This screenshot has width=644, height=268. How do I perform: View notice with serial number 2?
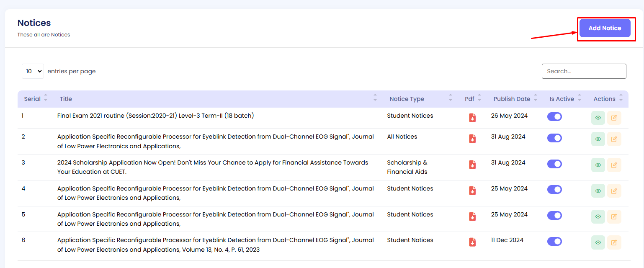(x=598, y=139)
